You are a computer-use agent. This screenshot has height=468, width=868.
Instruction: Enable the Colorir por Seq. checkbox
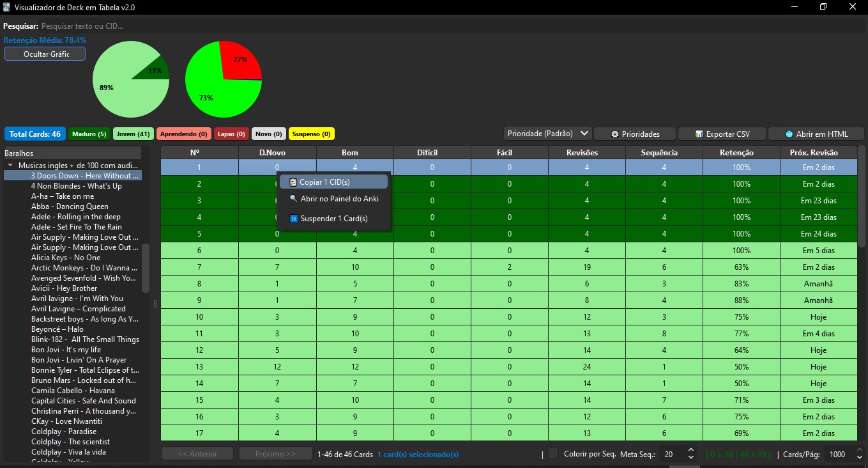pyautogui.click(x=553, y=454)
